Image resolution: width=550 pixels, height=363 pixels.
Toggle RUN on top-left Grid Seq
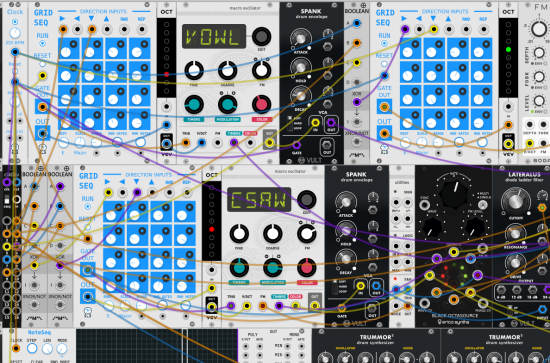click(x=42, y=43)
